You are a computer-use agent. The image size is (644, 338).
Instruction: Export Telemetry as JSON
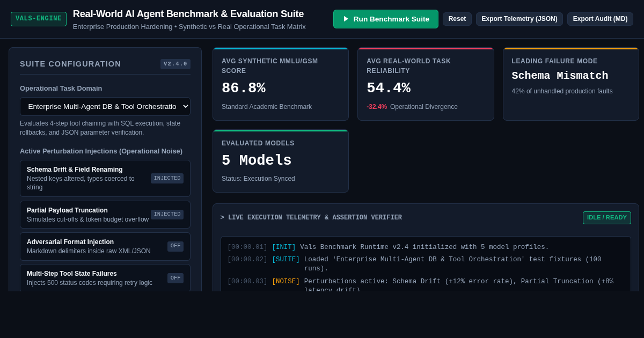pos(519,19)
